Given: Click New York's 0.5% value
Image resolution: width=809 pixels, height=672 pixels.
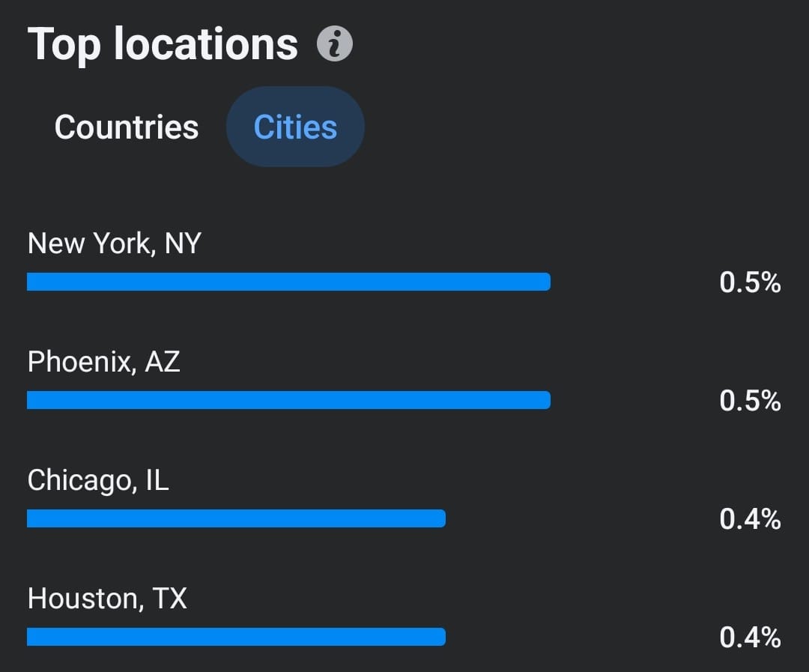Looking at the screenshot, I should pos(750,282).
